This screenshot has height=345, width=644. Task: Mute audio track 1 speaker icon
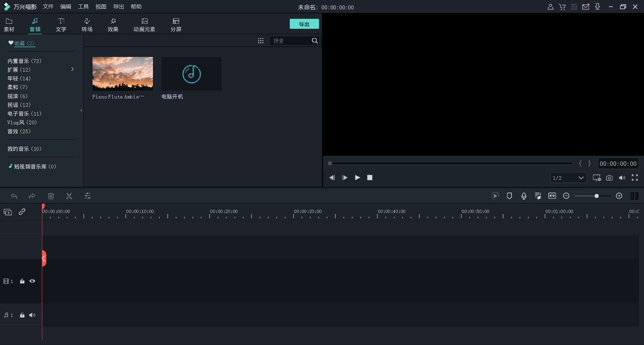coord(32,315)
